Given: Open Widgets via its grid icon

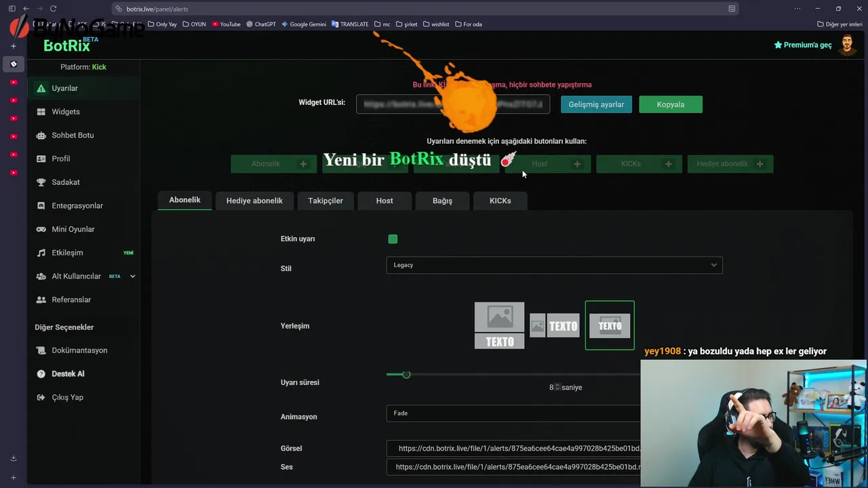Looking at the screenshot, I should point(41,112).
